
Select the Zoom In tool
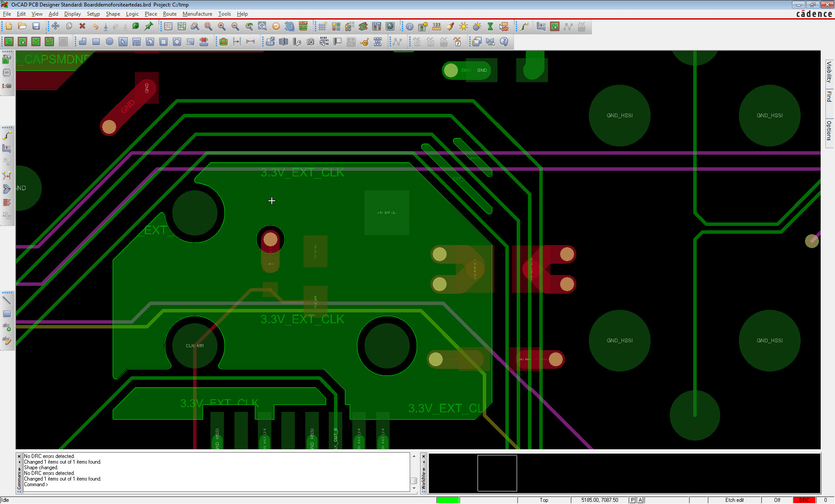pos(221,27)
